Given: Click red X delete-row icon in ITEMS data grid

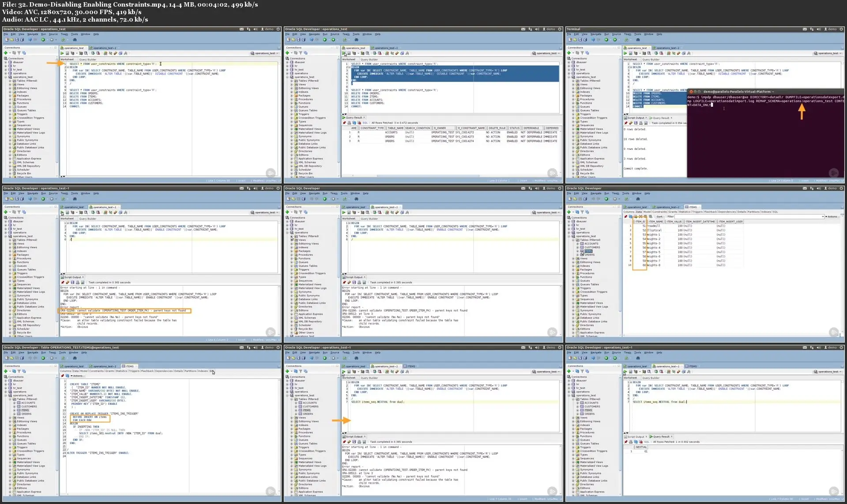Looking at the screenshot, I should (x=640, y=217).
